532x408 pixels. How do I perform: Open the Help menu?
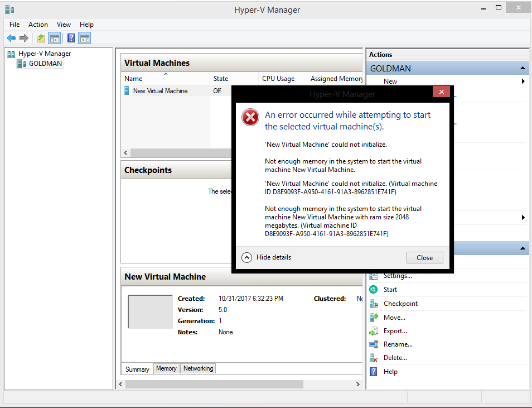pyautogui.click(x=86, y=25)
